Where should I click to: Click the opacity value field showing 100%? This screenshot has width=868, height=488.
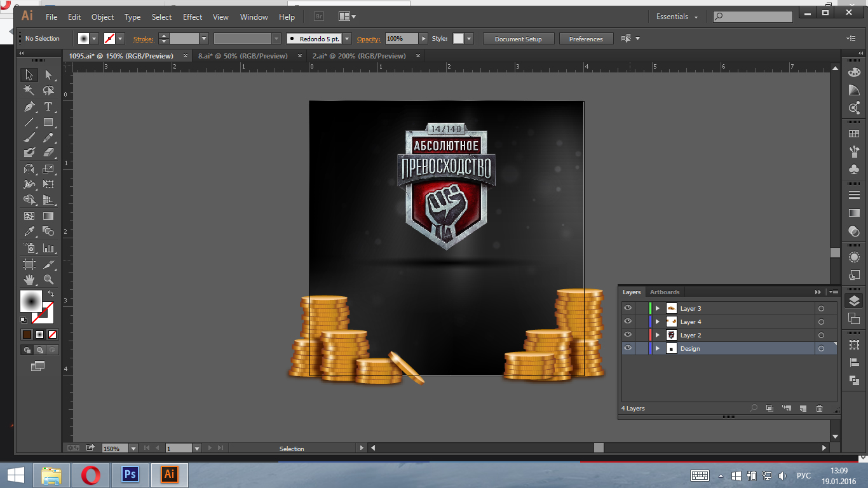coord(402,39)
